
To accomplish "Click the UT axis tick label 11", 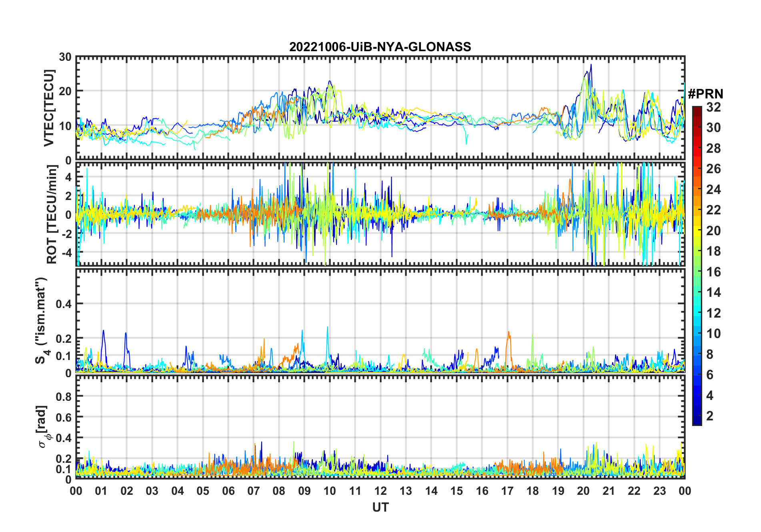I will pos(355,491).
